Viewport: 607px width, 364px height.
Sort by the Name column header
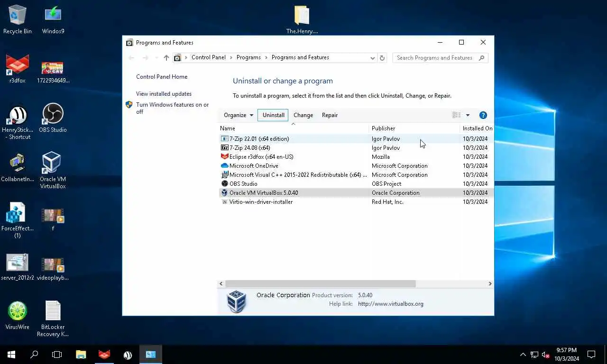coord(293,128)
